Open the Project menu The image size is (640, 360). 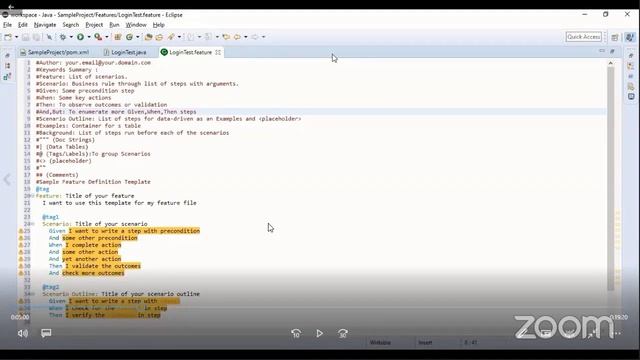(x=94, y=25)
